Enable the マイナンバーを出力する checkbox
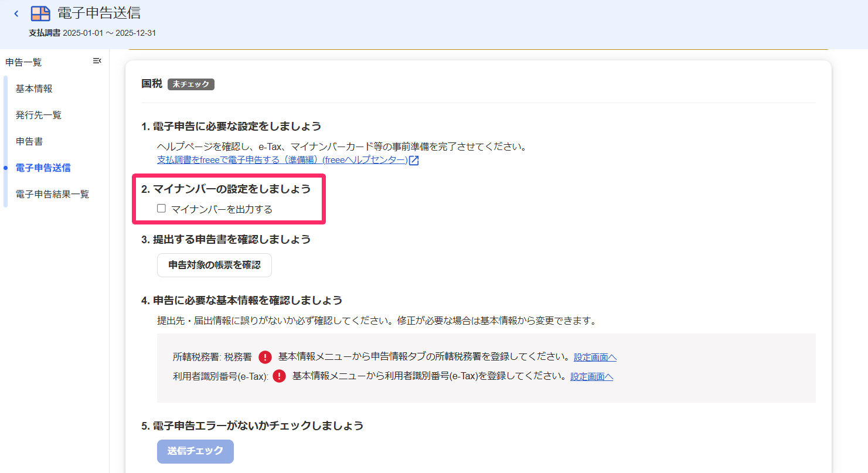 pos(162,209)
